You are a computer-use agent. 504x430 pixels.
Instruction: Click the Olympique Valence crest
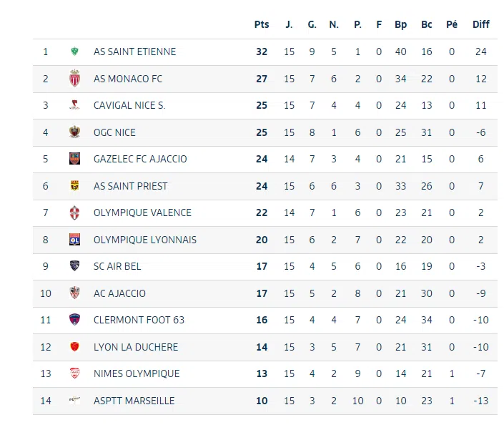74,212
